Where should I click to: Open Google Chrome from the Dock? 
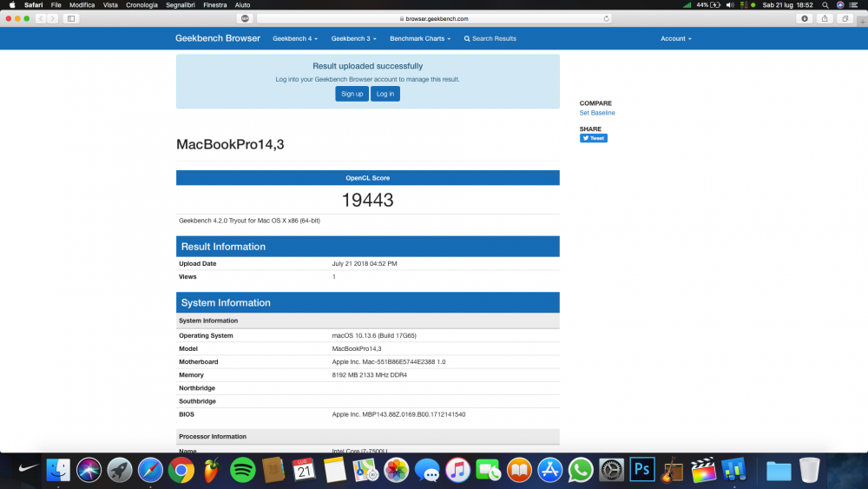click(181, 470)
